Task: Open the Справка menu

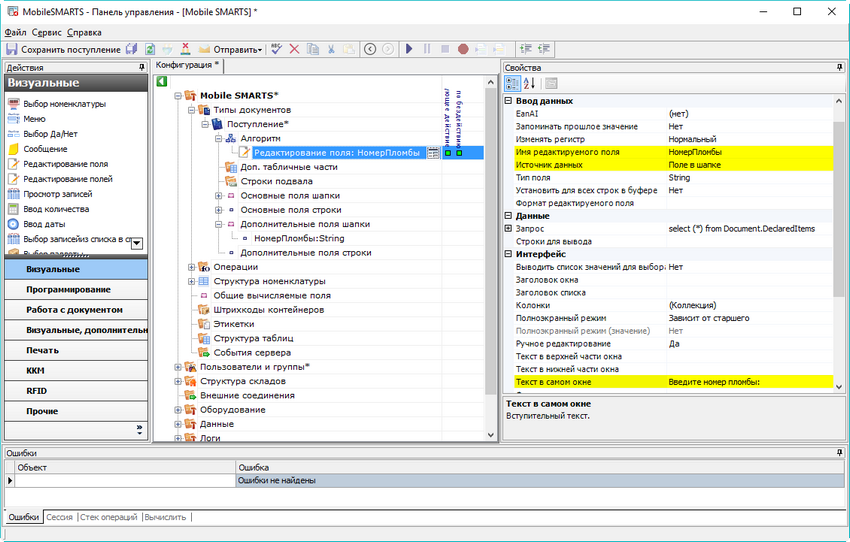Action: [84, 33]
